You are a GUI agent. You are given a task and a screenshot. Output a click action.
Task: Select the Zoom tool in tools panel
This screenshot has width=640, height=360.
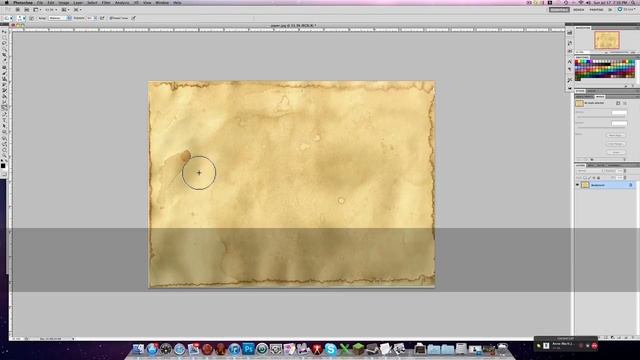tap(4, 156)
